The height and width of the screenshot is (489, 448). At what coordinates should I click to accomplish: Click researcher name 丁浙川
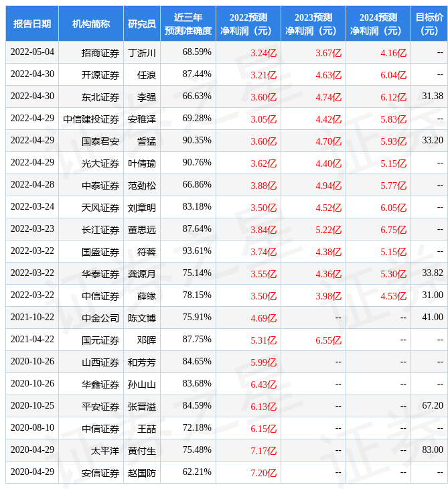142,53
